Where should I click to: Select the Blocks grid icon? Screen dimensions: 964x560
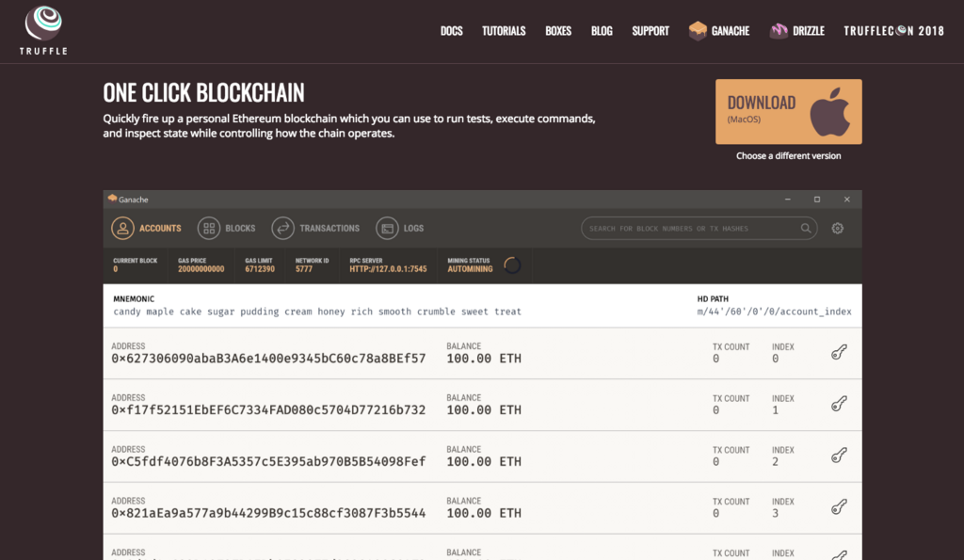click(208, 228)
